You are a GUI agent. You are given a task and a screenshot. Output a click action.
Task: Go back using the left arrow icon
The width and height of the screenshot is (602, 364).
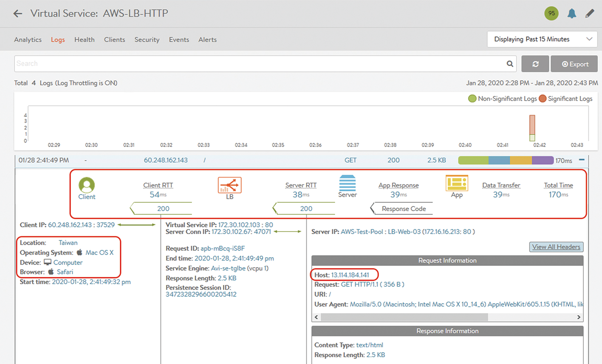coord(17,14)
